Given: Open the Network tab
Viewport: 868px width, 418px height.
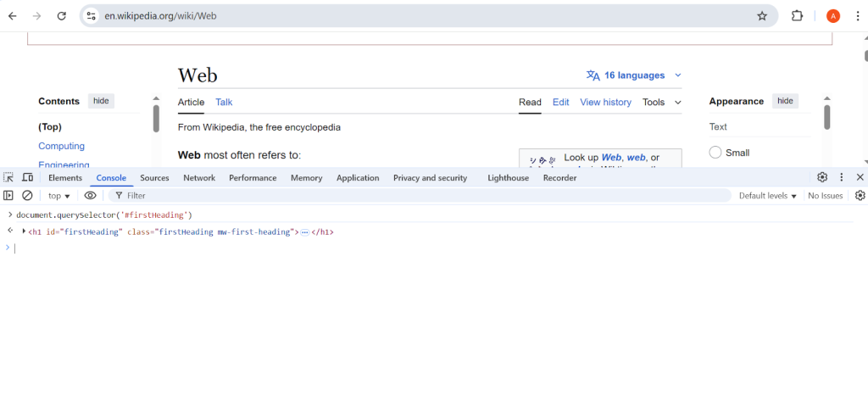Looking at the screenshot, I should [x=199, y=178].
